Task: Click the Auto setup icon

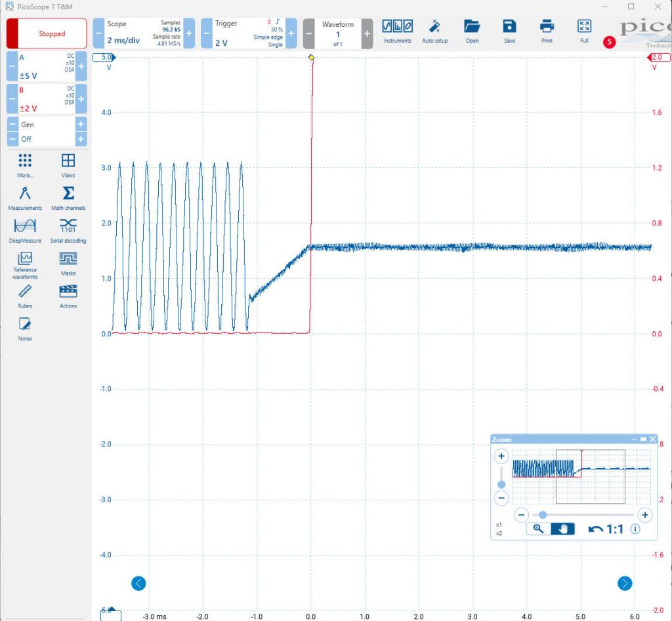Action: coord(434,31)
